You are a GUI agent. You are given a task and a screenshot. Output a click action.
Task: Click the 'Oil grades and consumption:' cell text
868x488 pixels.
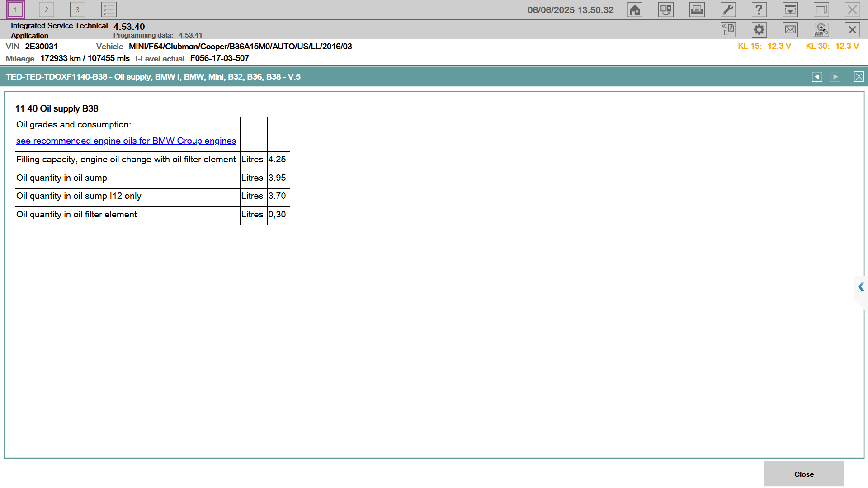[x=74, y=125]
